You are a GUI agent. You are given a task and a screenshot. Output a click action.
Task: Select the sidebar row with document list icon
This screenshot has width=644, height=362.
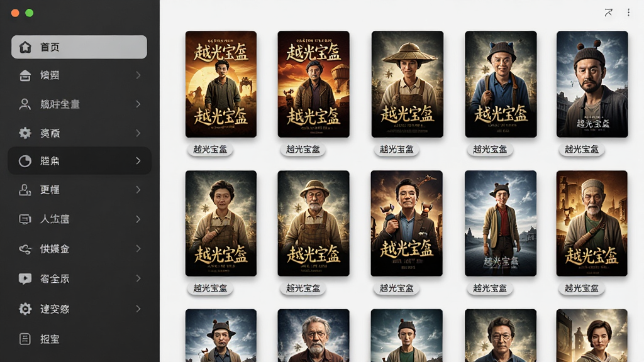79,339
